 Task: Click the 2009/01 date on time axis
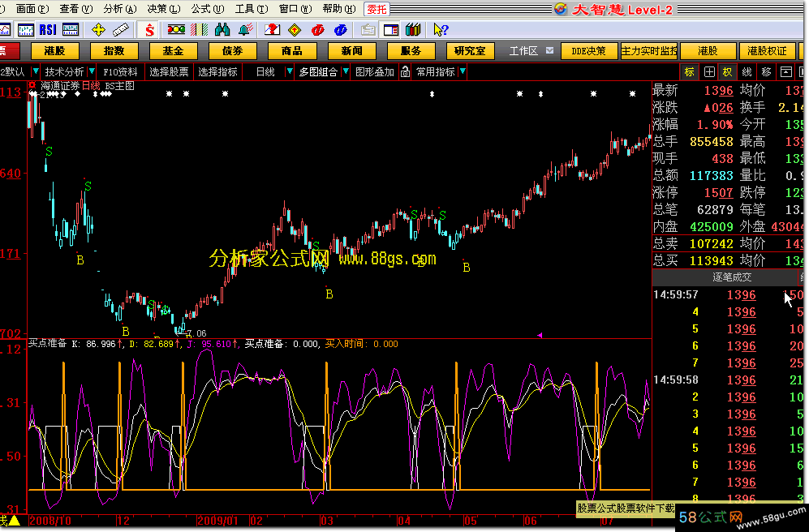pos(217,521)
